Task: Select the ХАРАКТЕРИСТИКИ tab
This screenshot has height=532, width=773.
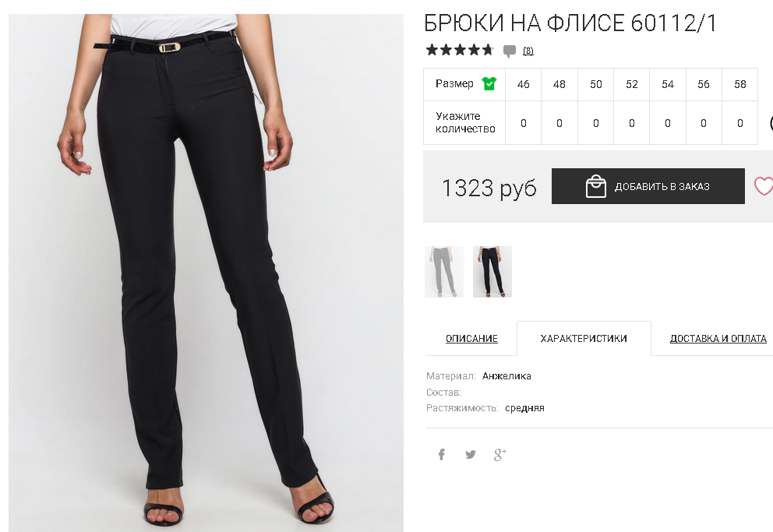Action: [584, 338]
